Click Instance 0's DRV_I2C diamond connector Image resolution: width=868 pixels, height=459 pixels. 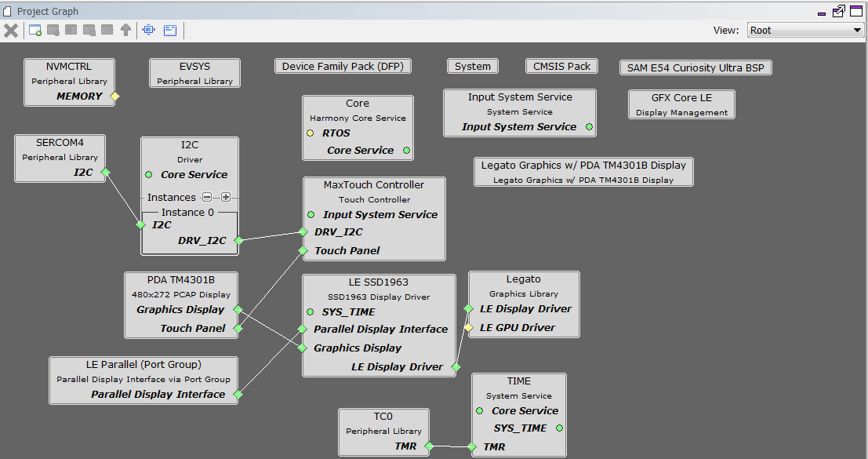click(x=238, y=240)
